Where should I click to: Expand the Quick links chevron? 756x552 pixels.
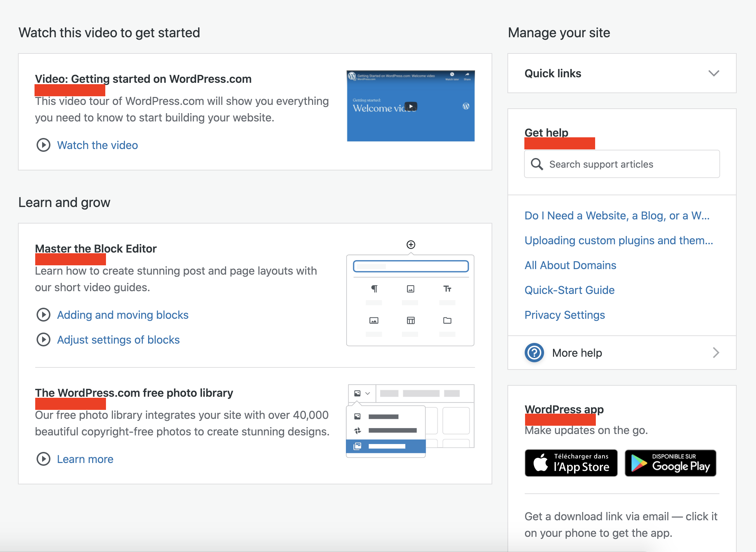(x=714, y=73)
